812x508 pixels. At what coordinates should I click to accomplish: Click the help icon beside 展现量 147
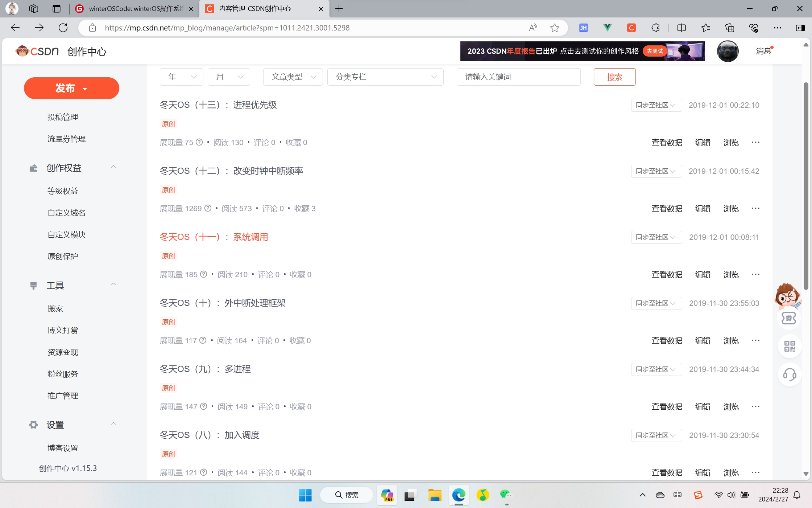[x=204, y=406]
